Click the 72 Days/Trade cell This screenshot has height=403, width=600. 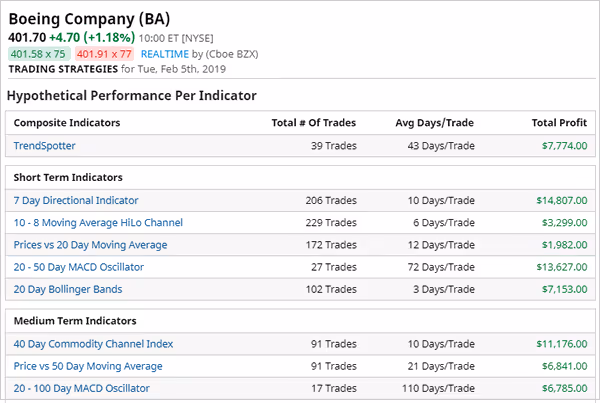pyautogui.click(x=441, y=267)
